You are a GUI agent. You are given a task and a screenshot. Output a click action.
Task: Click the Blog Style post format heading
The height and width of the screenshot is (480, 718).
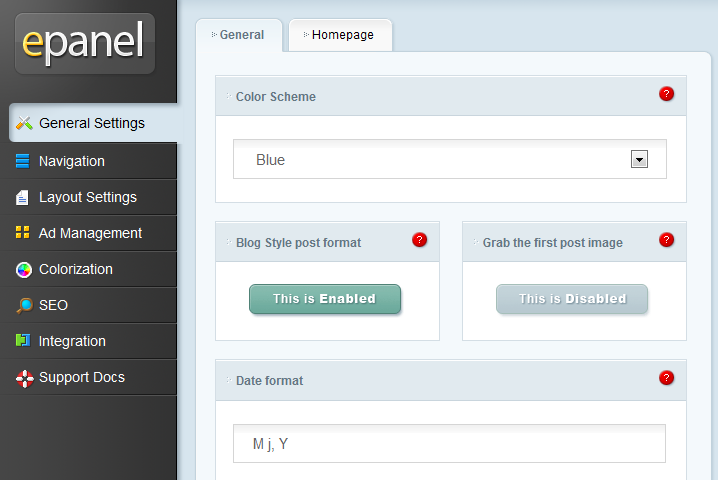[299, 243]
